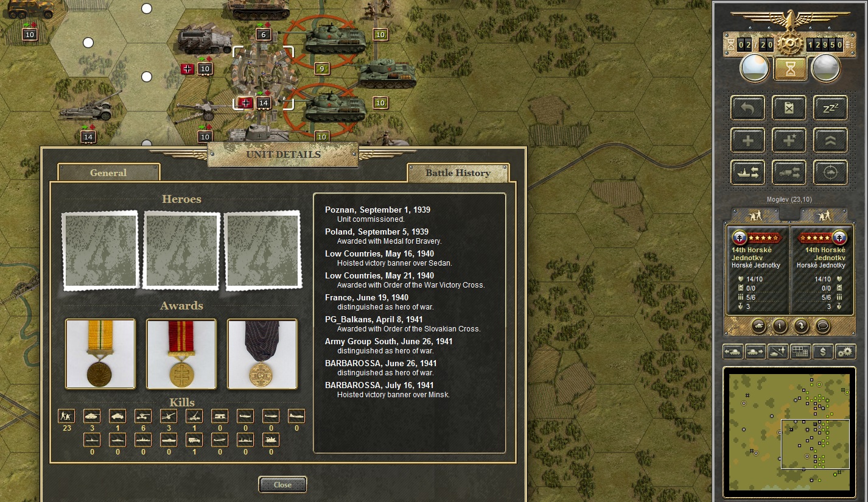Click the upgrade unit chevrons button
Screen dimensions: 868x502
coord(830,140)
